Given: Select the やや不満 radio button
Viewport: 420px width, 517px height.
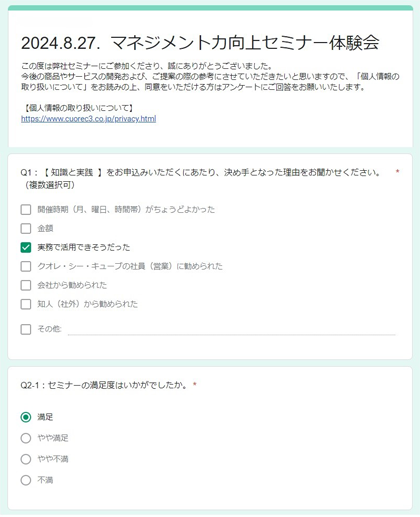Looking at the screenshot, I should point(26,459).
